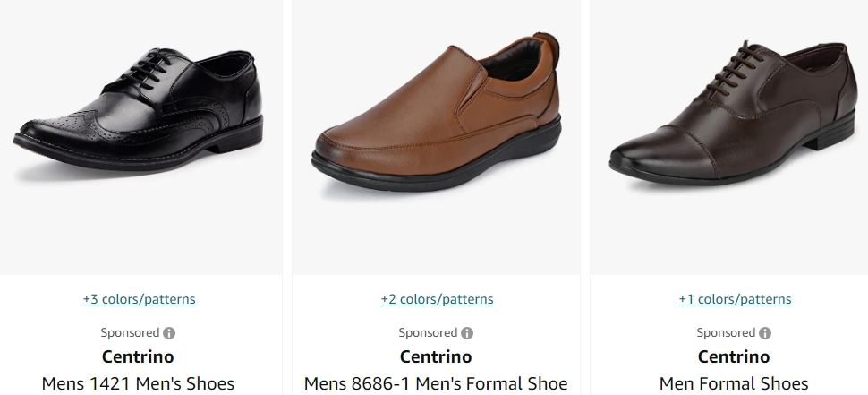Click Sponsored label under the black brogue shoe
Image resolution: width=868 pixels, height=395 pixels.
point(130,333)
